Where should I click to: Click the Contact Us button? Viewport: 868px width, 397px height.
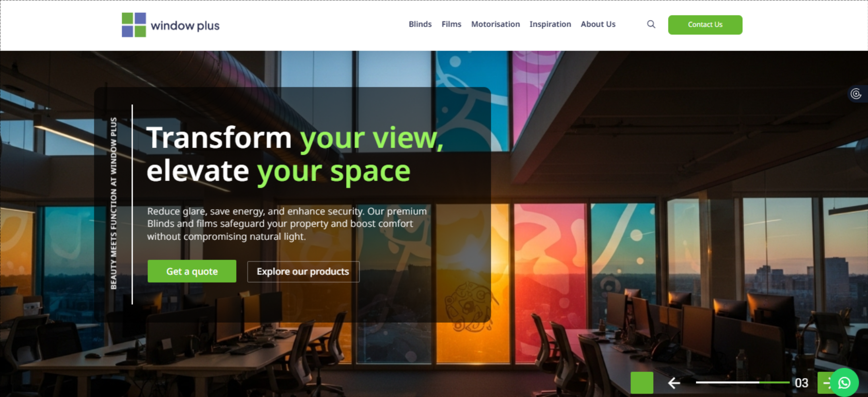coord(705,25)
